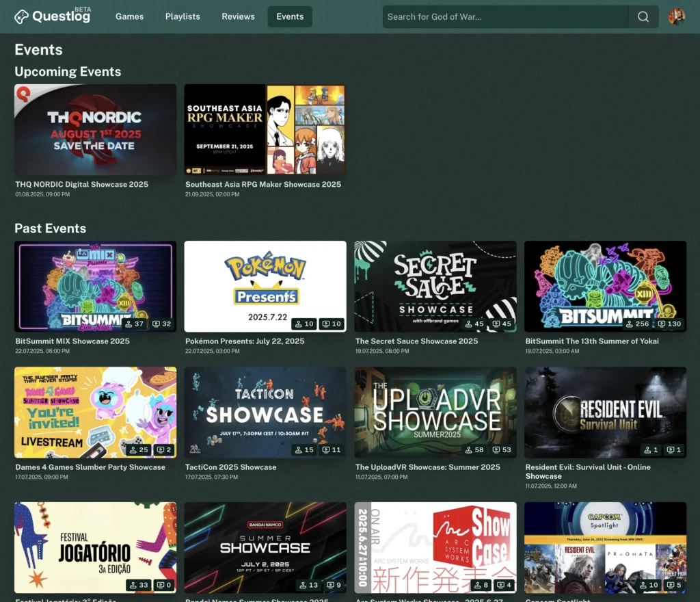
Task: Click the 256 attendees badge on BitSummit Yokai
Action: tap(638, 324)
